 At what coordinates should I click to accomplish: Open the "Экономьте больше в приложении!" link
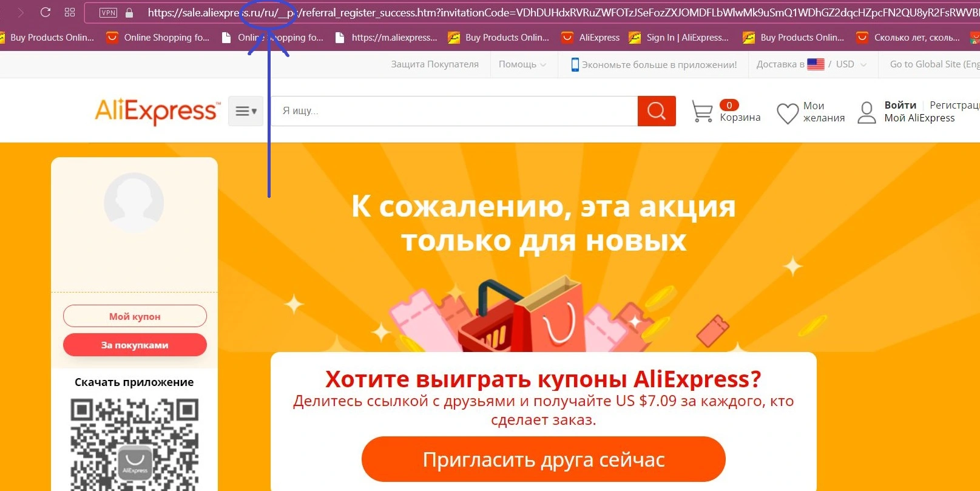(x=659, y=64)
